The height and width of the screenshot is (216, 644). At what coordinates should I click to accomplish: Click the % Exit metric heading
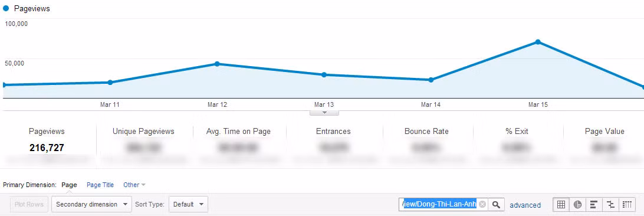pyautogui.click(x=517, y=132)
